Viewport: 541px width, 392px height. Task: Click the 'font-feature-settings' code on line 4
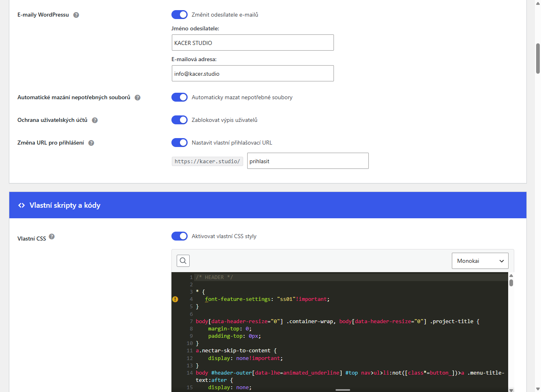(x=238, y=299)
